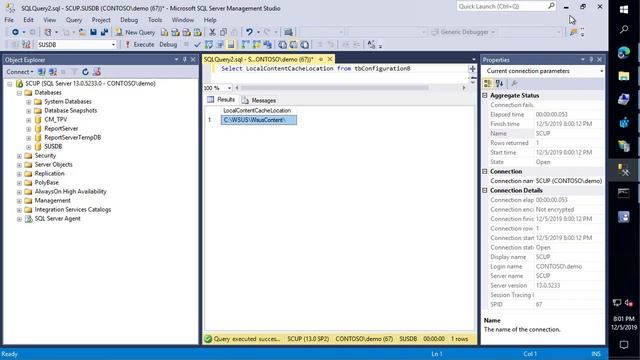Click the Parse checkmark icon

tap(198, 44)
